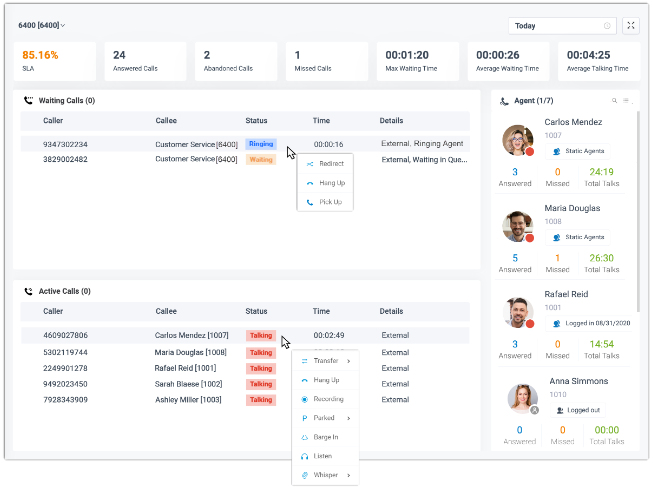Expand the Parked submenu
653x488 pixels.
click(347, 418)
